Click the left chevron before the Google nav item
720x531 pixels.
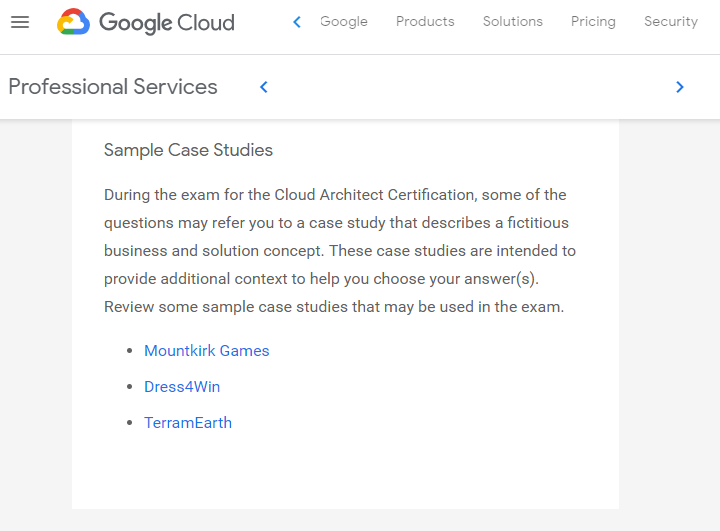[297, 22]
